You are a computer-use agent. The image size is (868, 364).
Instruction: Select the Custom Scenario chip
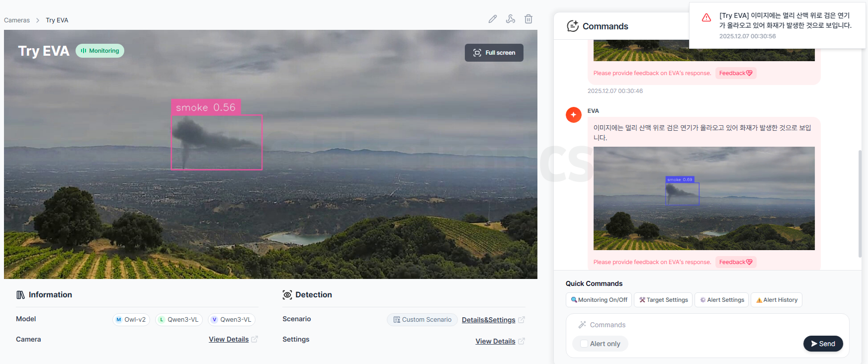tap(422, 320)
